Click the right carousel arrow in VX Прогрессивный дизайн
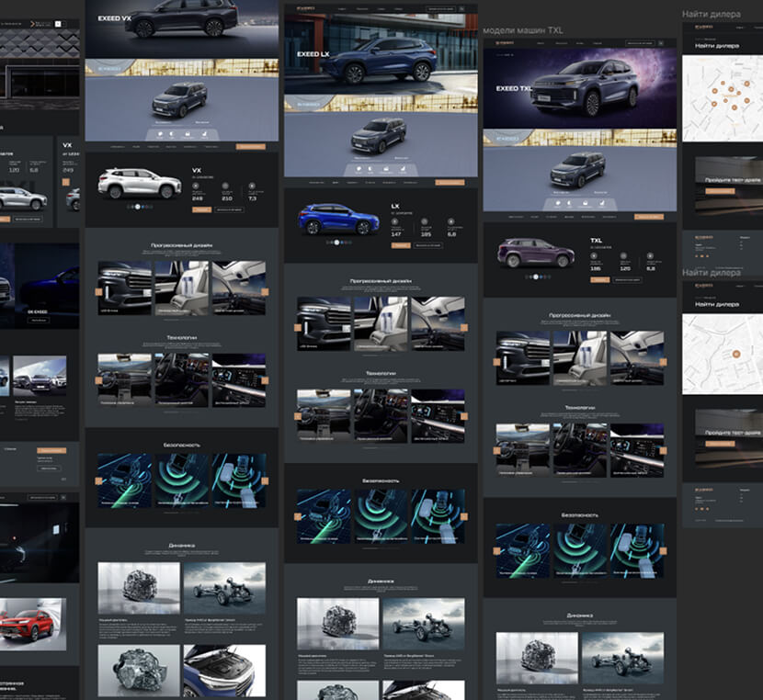This screenshot has width=763, height=700. (x=266, y=292)
